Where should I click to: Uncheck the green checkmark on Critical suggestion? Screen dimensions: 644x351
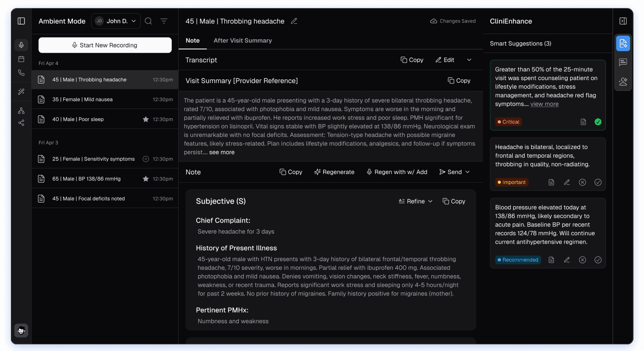tap(598, 122)
